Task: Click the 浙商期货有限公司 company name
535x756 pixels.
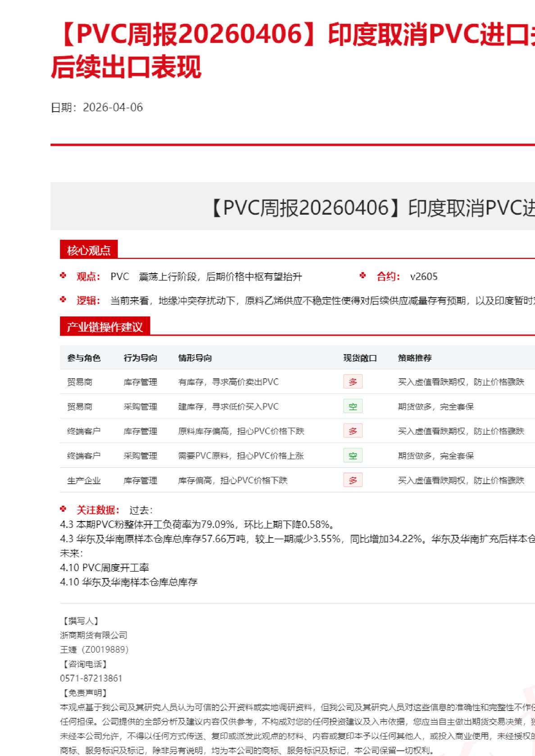Action: (94, 635)
